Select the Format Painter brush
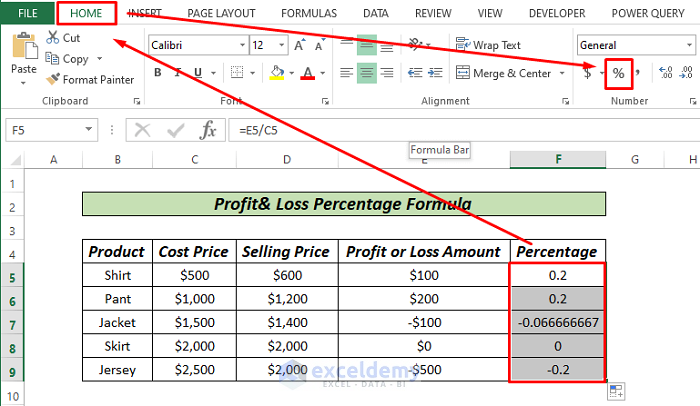The image size is (700, 406). point(53,80)
